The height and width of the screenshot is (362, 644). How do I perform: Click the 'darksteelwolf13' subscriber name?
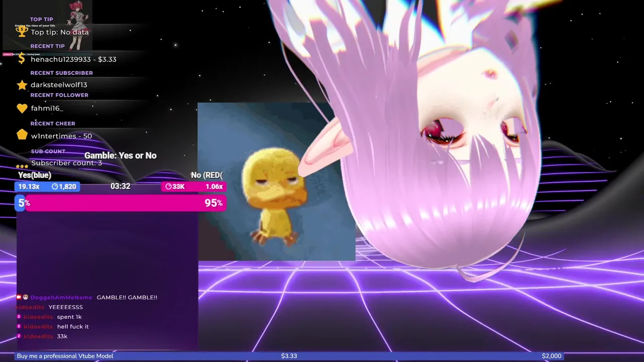(x=59, y=85)
